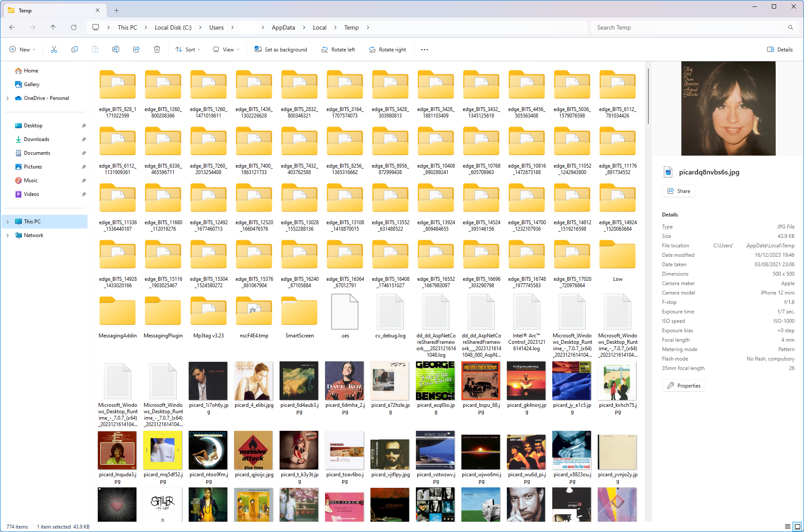The width and height of the screenshot is (804, 532).
Task: Open folder edge_BITS_828_1171022599
Action: 117,93
